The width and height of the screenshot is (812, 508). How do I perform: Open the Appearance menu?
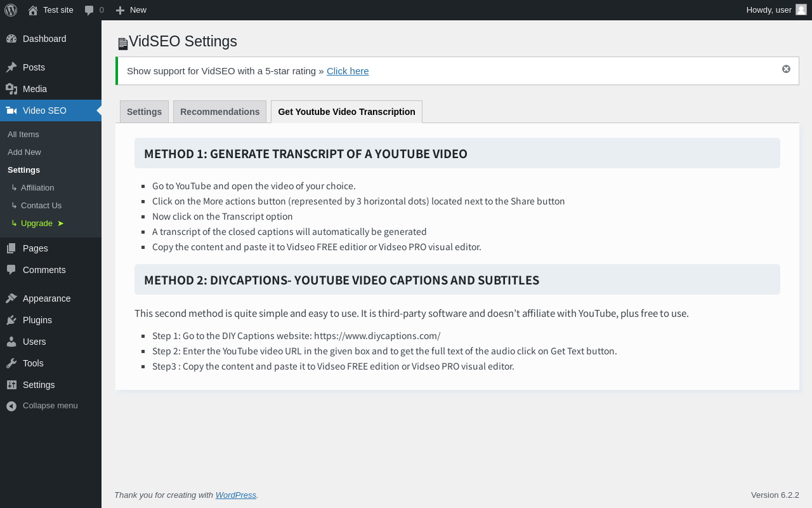pyautogui.click(x=46, y=298)
